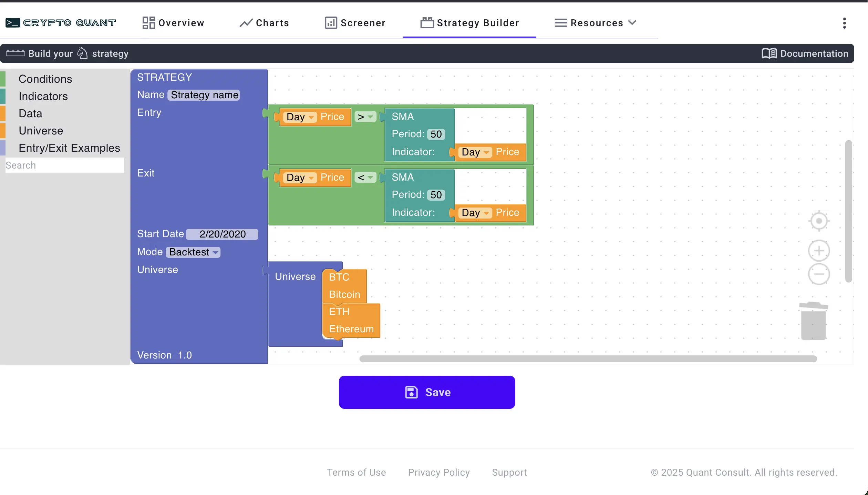Viewport: 868px width, 495px height.
Task: Zoom out with the minus icon
Action: pos(819,274)
